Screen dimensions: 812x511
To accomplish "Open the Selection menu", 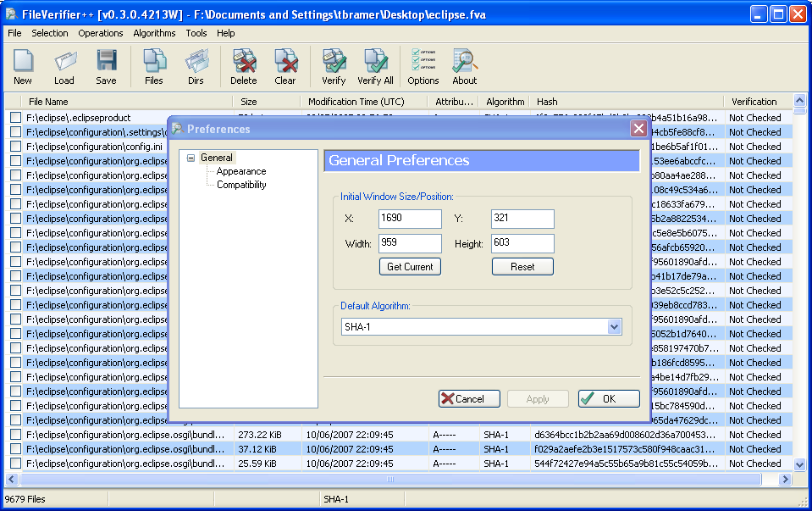I will click(50, 33).
